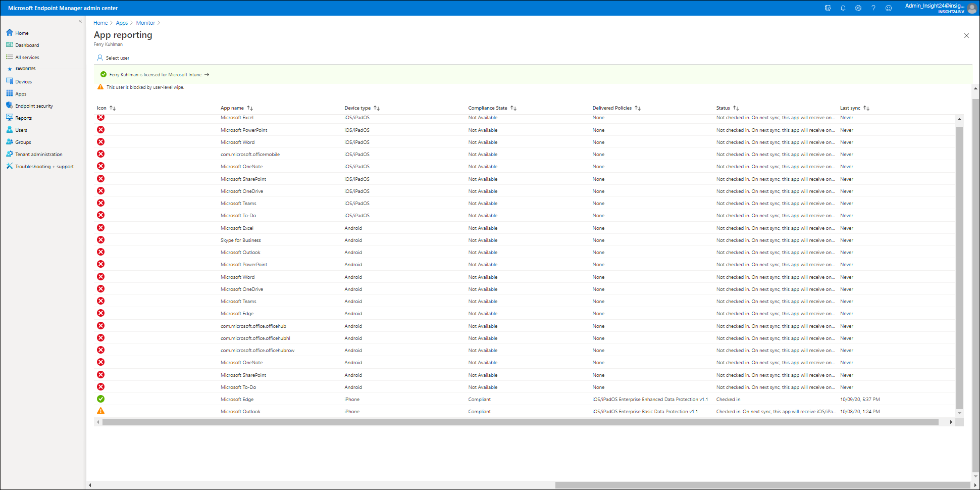The image size is (980, 490).
Task: Go to Devices in favorites
Action: 23,81
